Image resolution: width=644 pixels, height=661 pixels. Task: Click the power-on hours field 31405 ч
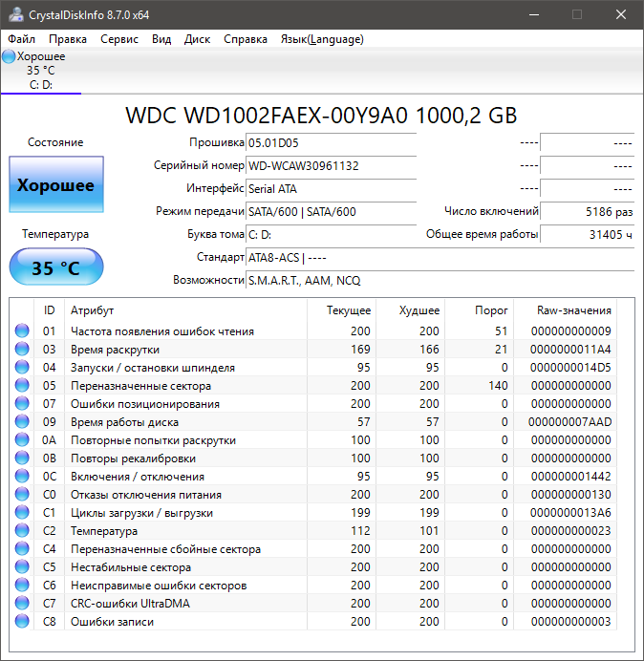587,234
